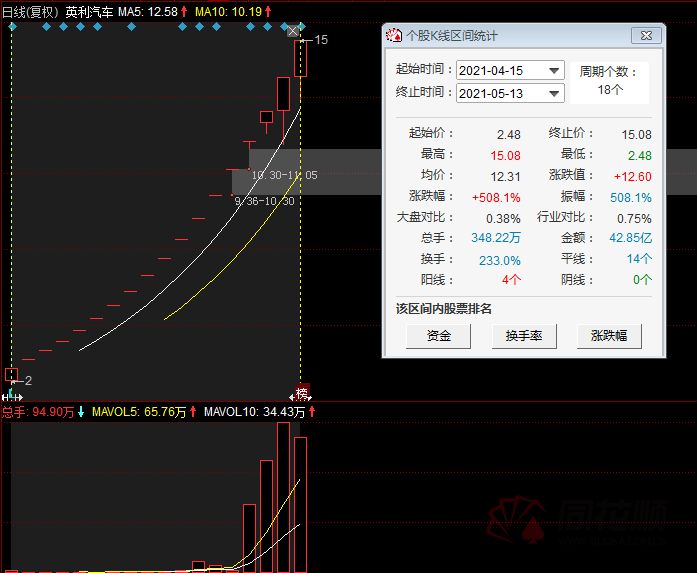Click the 均价 value 12.31

[x=505, y=176]
